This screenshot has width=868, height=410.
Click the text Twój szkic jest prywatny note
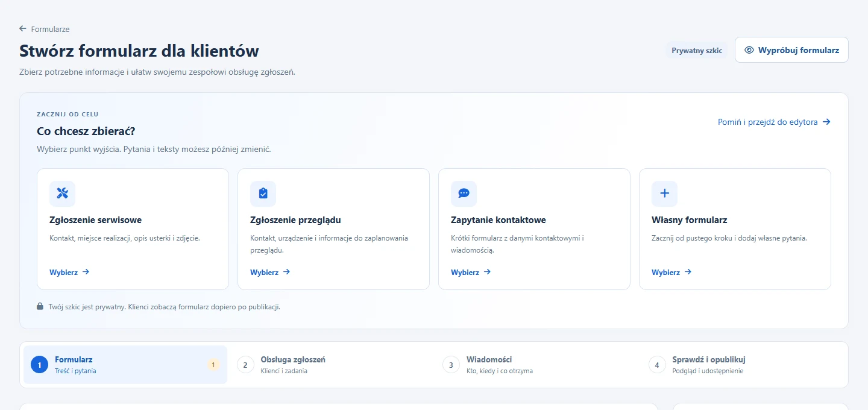tap(164, 307)
